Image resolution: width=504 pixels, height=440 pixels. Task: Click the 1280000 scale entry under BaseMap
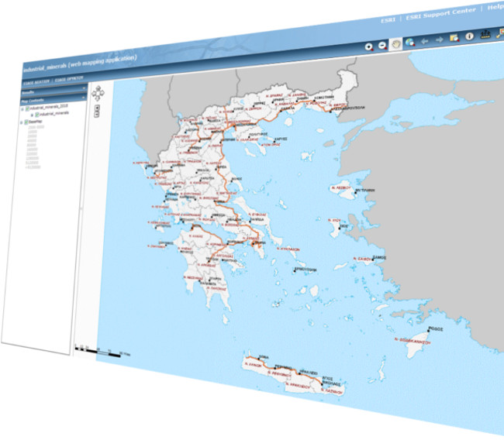[x=33, y=158]
